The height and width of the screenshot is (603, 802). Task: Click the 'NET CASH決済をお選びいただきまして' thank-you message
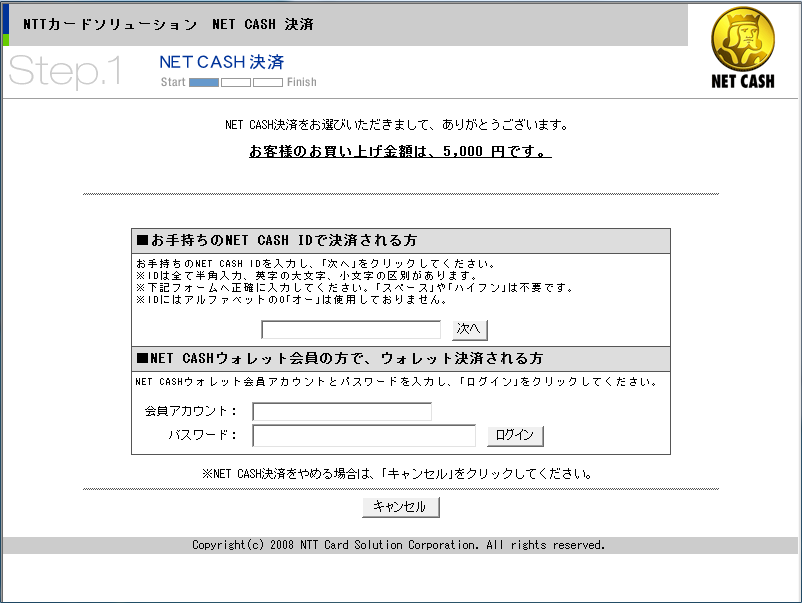396,125
